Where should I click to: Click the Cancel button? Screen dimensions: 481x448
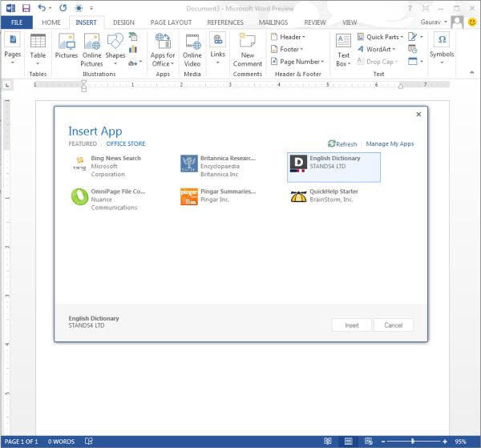[x=394, y=325]
